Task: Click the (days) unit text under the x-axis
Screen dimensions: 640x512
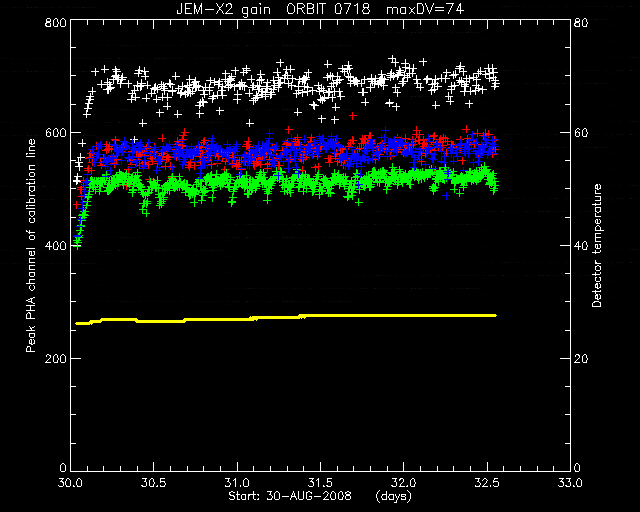Action: point(393,496)
